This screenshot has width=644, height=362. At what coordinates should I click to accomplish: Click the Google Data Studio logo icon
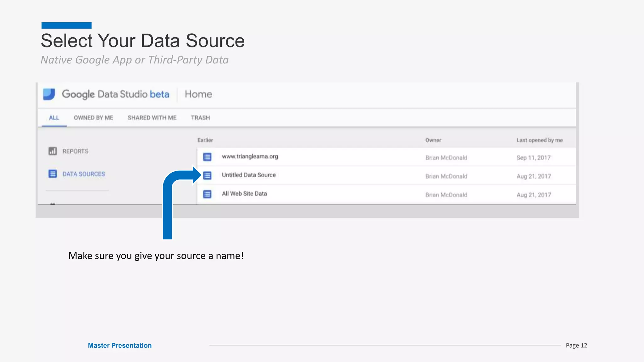pyautogui.click(x=49, y=94)
